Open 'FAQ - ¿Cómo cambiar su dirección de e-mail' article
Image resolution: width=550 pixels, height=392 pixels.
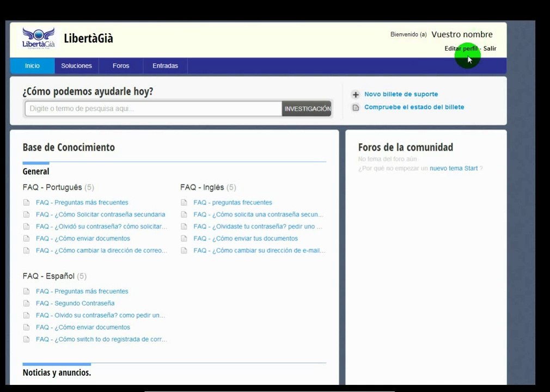(259, 250)
